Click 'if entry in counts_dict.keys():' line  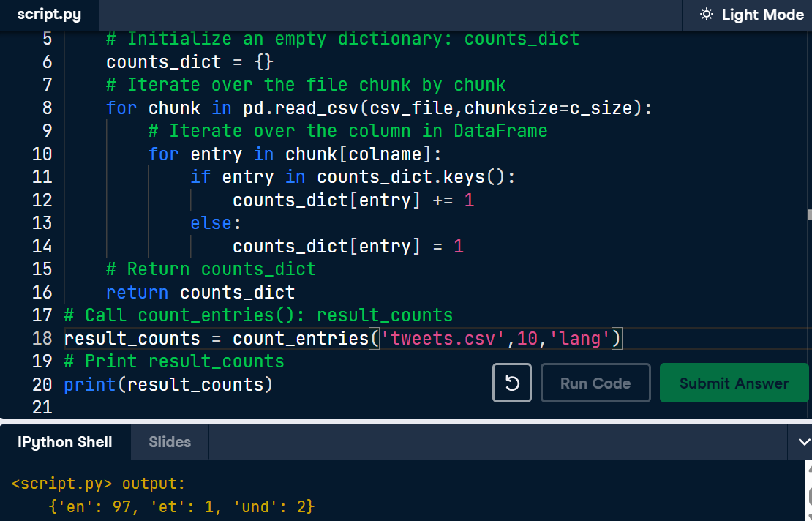353,177
